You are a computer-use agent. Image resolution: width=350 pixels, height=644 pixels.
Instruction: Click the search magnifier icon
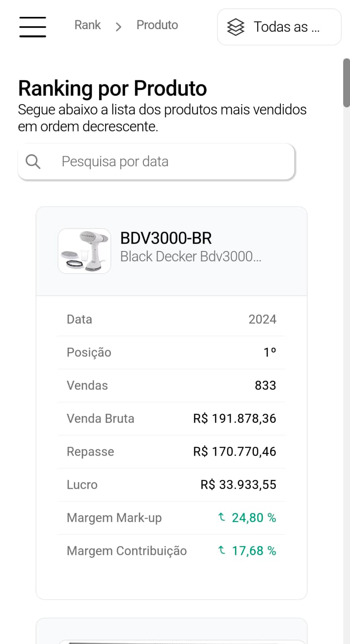pyautogui.click(x=33, y=161)
